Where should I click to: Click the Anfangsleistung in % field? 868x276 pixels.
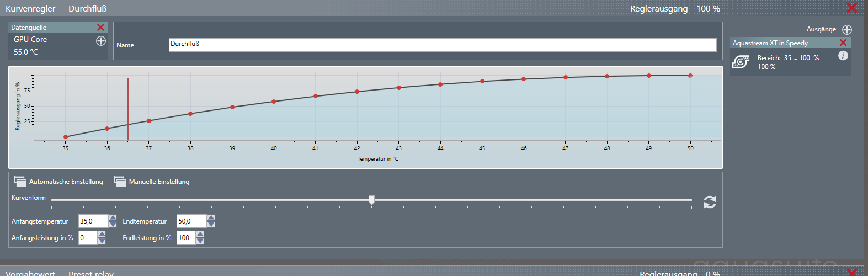pyautogui.click(x=88, y=237)
